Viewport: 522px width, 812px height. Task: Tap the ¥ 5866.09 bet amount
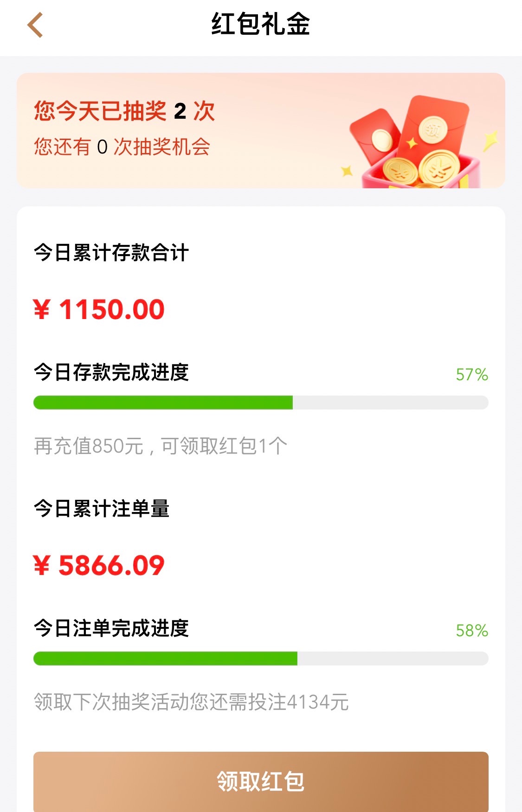click(x=99, y=565)
